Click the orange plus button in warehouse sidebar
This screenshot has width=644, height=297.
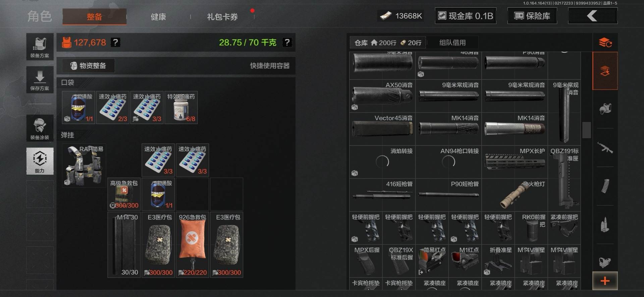tap(605, 281)
